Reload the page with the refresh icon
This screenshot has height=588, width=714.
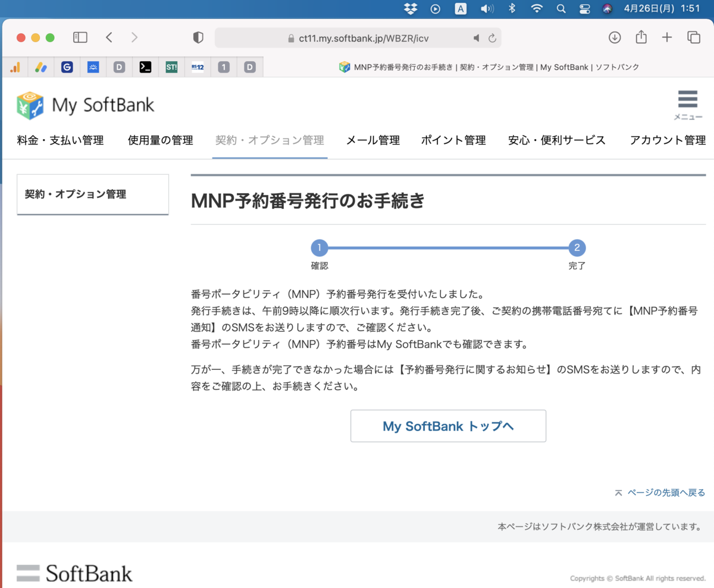point(492,38)
